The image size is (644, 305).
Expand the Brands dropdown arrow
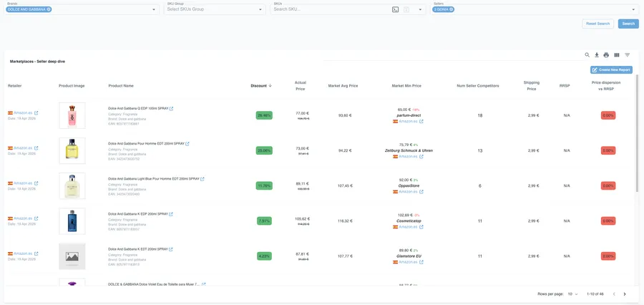pos(154,9)
